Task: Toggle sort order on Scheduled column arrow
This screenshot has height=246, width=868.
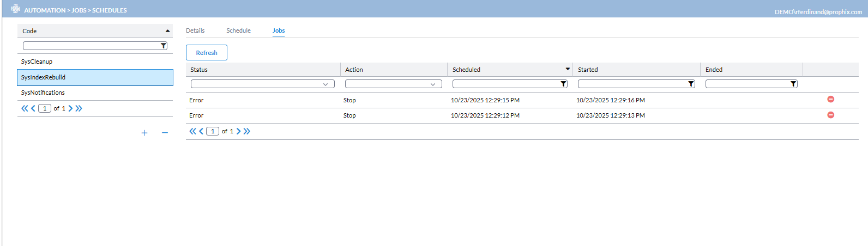Action: tap(567, 69)
